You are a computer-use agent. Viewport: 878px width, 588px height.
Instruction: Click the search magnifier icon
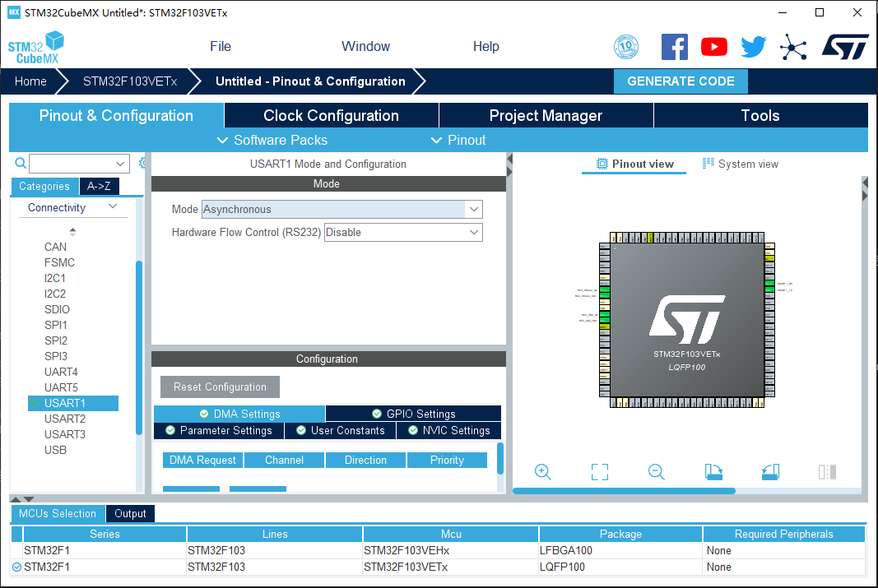21,164
